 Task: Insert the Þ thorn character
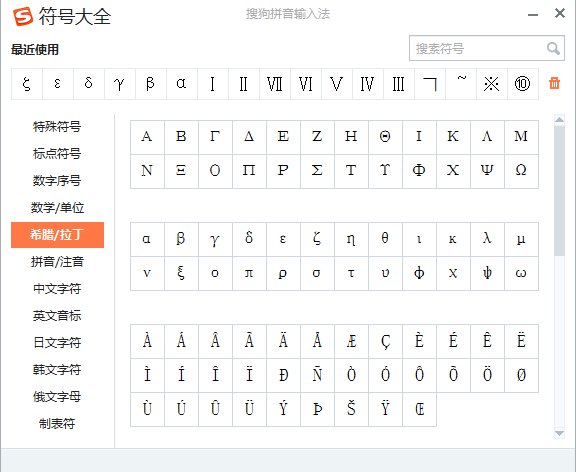tap(317, 410)
